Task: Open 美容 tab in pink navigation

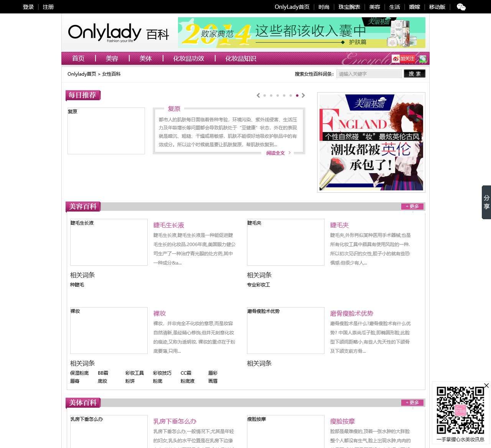Action: point(112,58)
